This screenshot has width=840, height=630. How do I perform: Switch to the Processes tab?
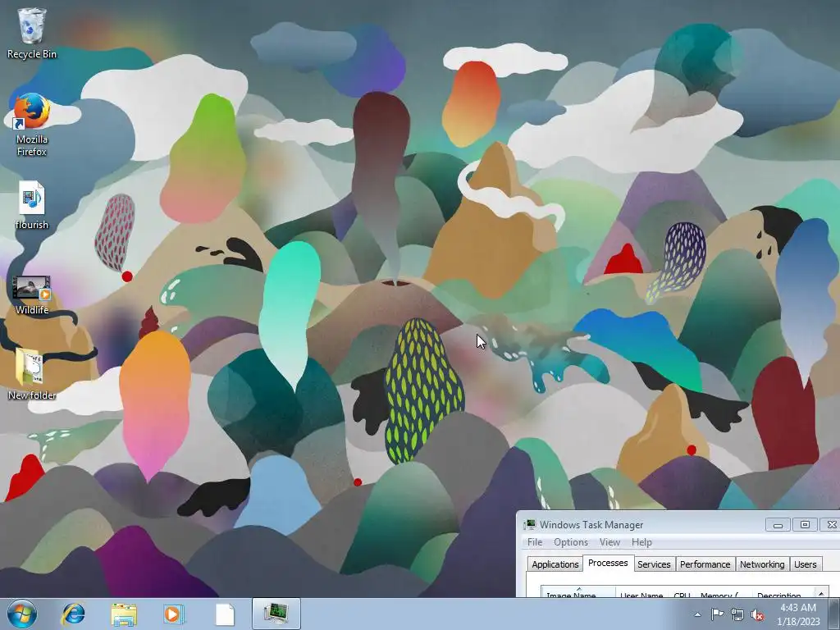pyautogui.click(x=608, y=563)
